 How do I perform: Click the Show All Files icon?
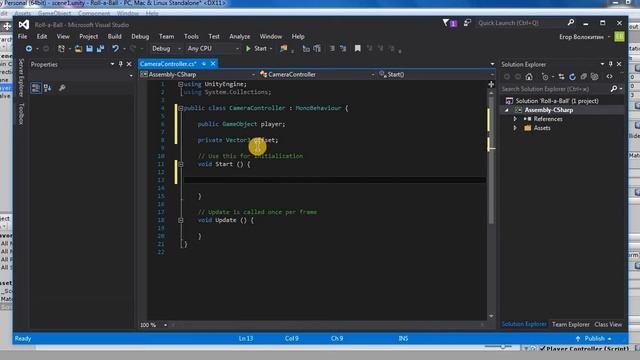click(594, 76)
